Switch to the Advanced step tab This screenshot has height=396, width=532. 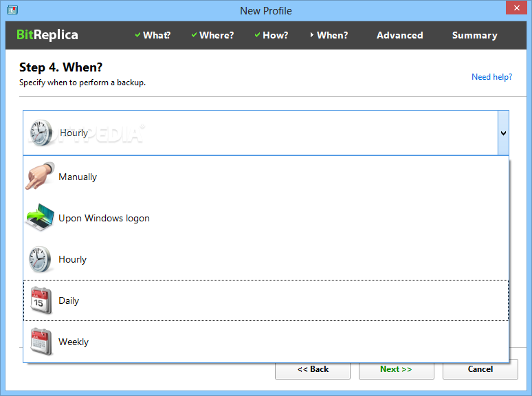399,35
